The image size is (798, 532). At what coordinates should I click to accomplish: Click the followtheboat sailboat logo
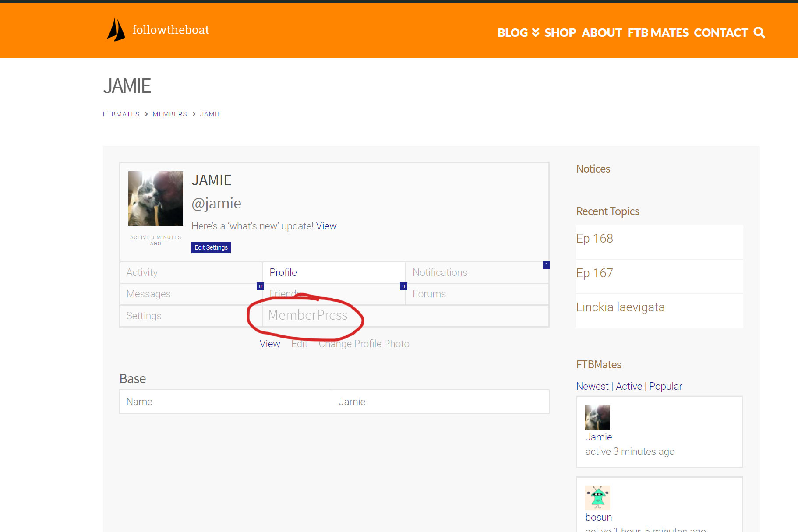pos(116,30)
